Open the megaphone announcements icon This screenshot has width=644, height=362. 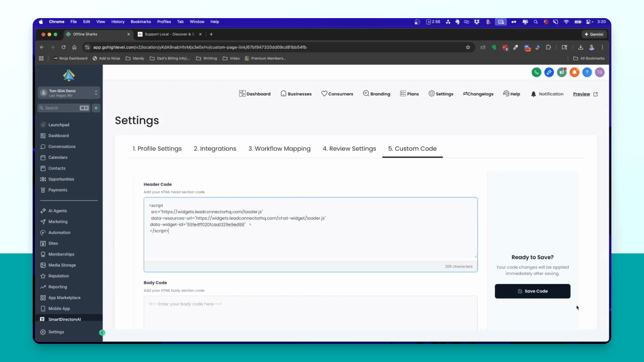[562, 72]
